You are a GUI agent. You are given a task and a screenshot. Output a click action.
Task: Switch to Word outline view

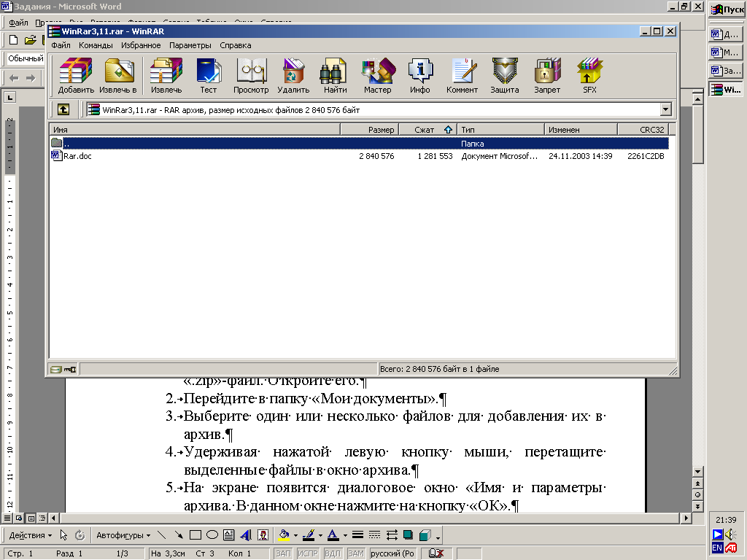[x=42, y=518]
